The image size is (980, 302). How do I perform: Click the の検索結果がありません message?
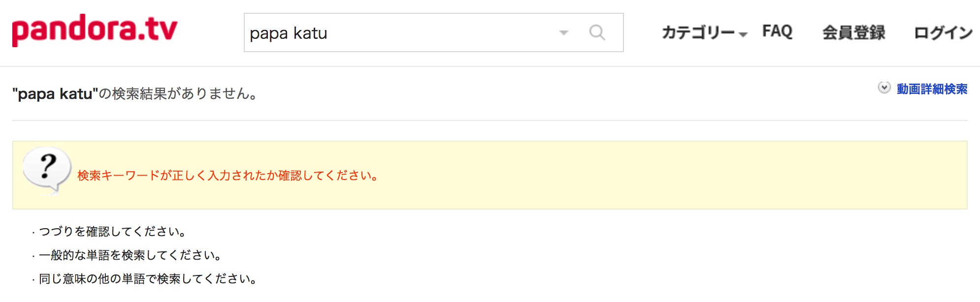(x=178, y=93)
